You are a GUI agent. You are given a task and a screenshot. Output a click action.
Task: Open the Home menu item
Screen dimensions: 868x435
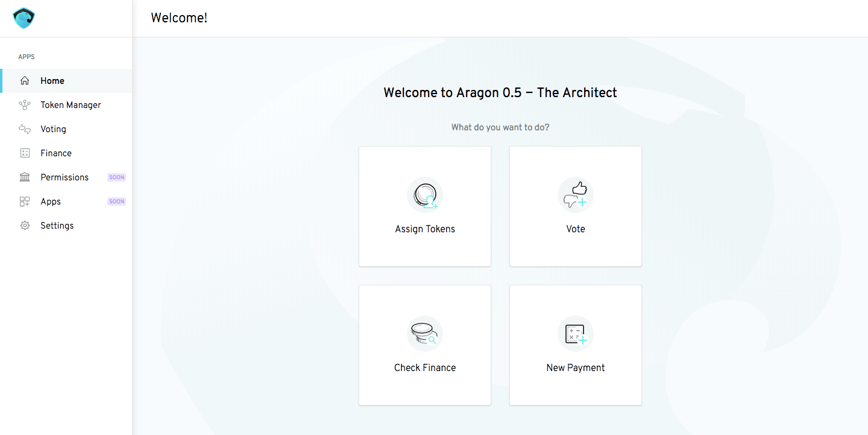(x=66, y=81)
